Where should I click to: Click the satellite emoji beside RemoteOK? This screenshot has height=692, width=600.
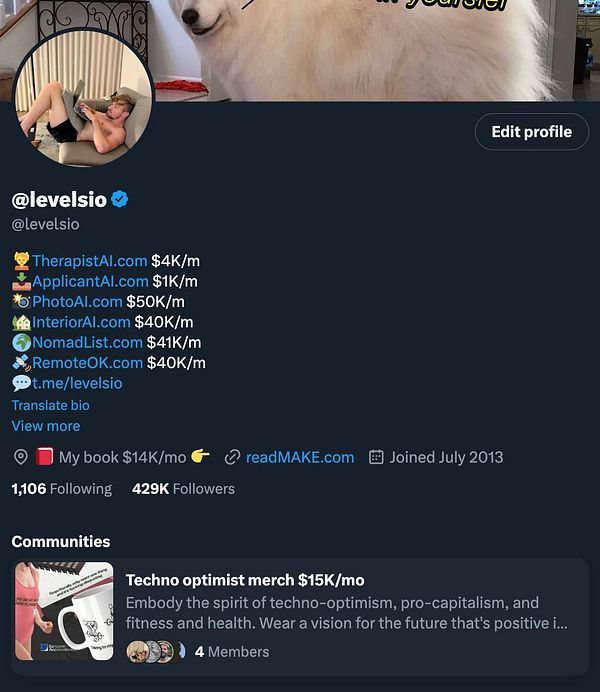[x=22, y=363]
